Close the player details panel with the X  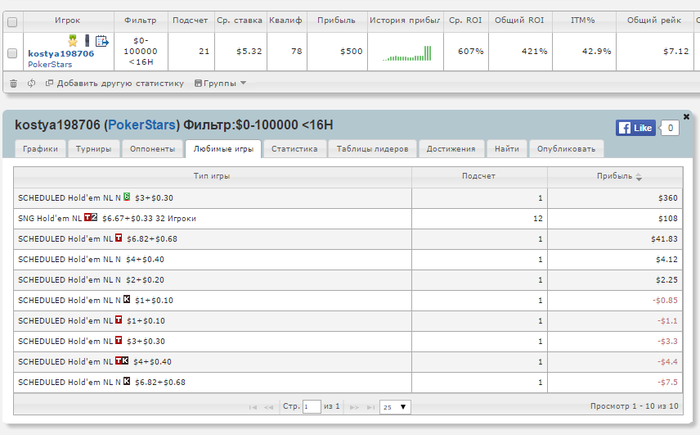(x=686, y=117)
